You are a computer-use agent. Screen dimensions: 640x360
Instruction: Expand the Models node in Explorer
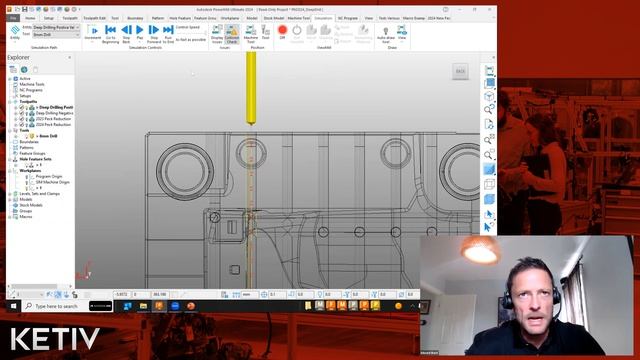[x=10, y=199]
